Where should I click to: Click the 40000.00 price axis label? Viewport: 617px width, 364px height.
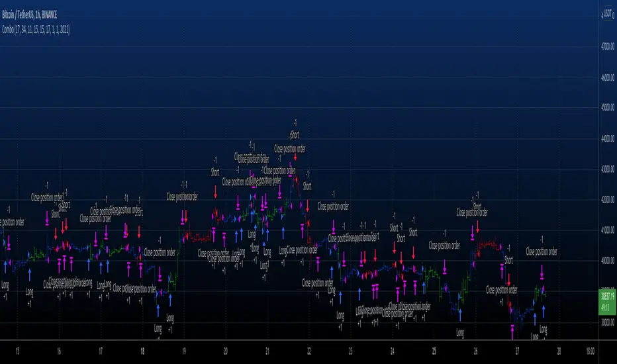click(x=608, y=261)
